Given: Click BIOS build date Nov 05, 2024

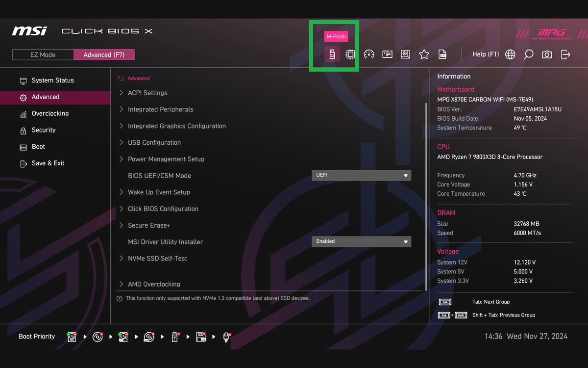Looking at the screenshot, I should [530, 119].
